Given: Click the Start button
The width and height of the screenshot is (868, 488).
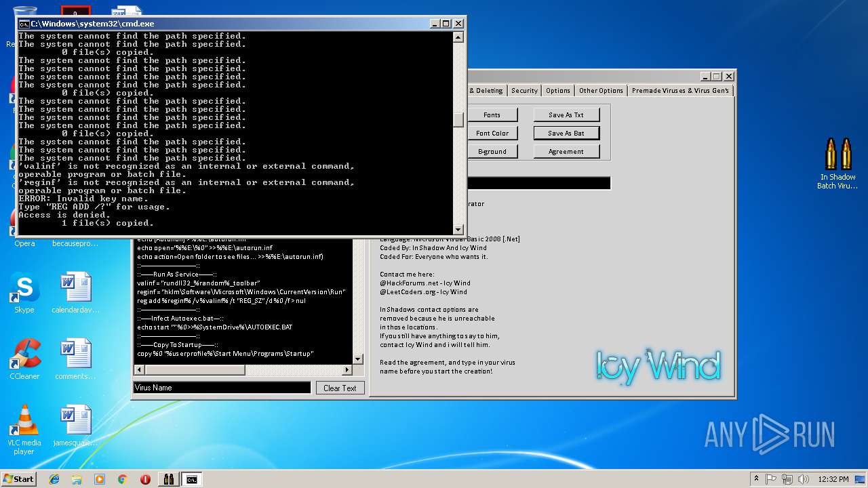Looking at the screenshot, I should (x=18, y=479).
